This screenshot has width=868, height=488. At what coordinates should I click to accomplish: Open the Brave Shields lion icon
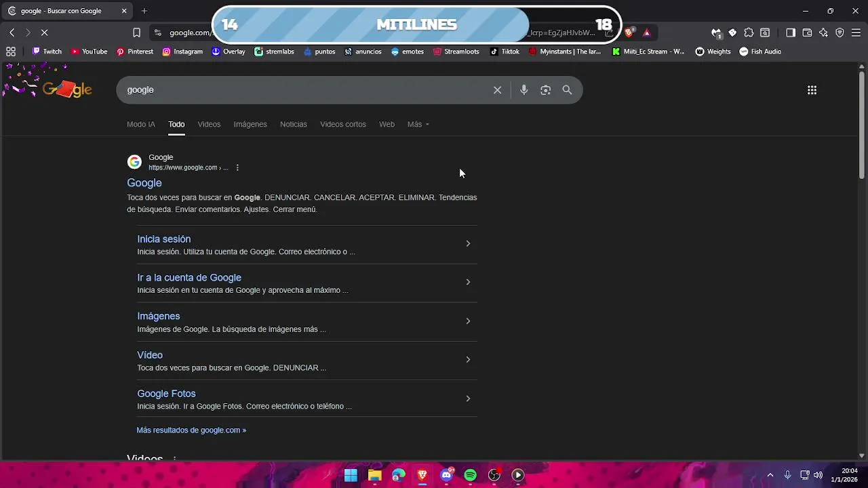pos(629,33)
